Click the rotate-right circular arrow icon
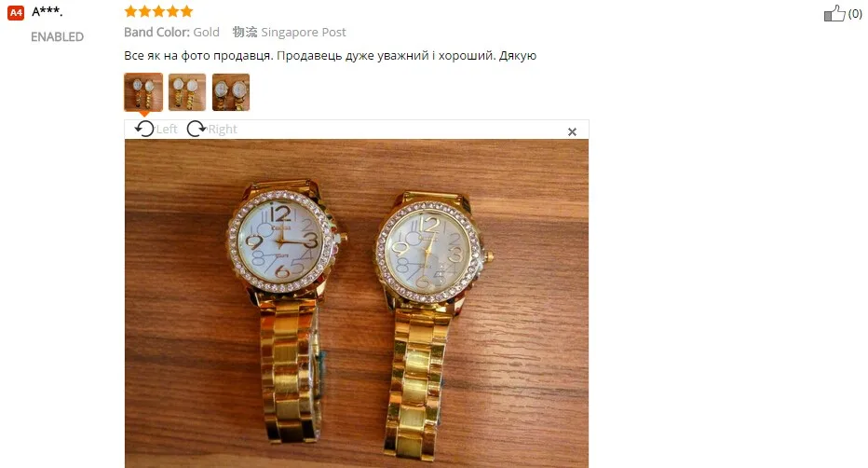 coord(196,129)
